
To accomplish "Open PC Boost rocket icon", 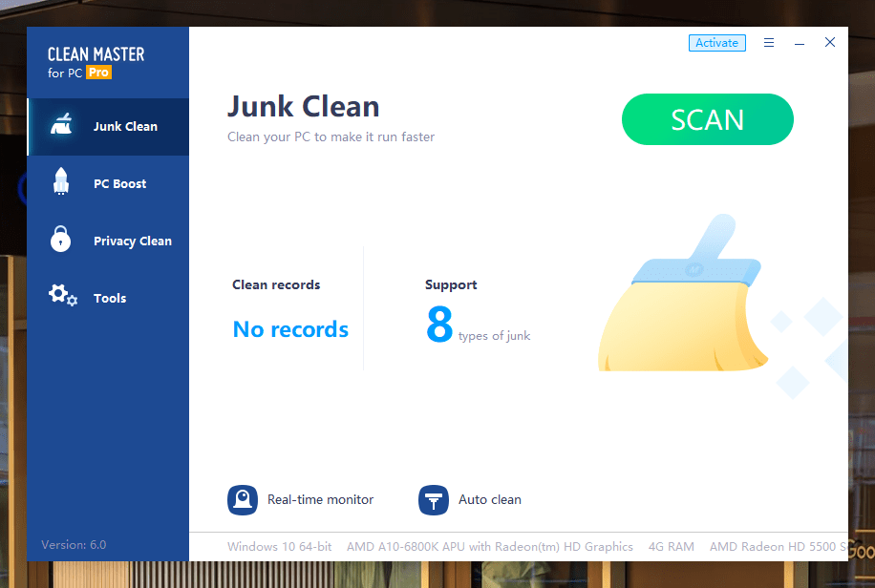I will pos(60,182).
